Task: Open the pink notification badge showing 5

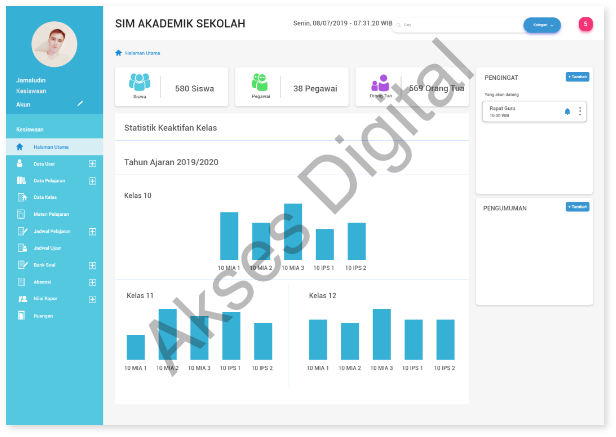Action: click(585, 24)
